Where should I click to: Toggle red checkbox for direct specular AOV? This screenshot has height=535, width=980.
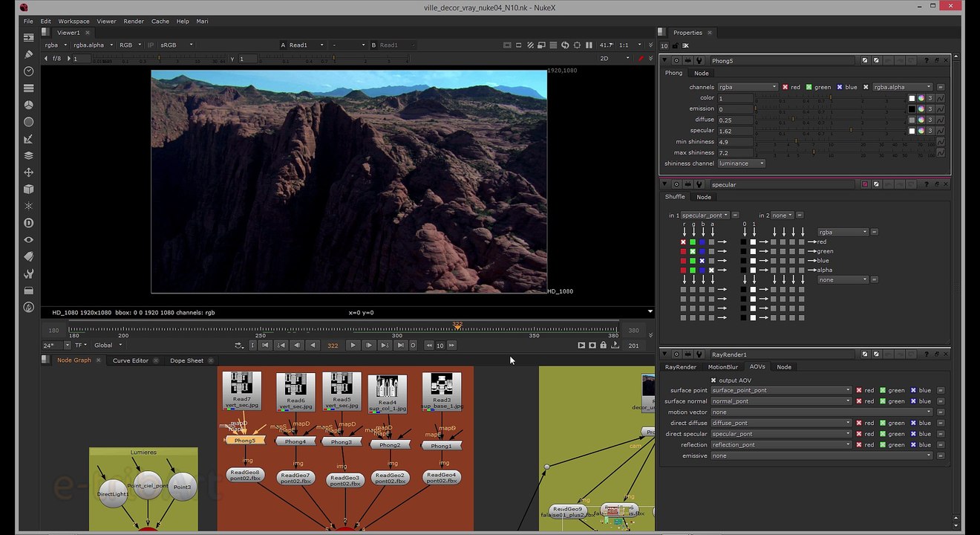859,434
